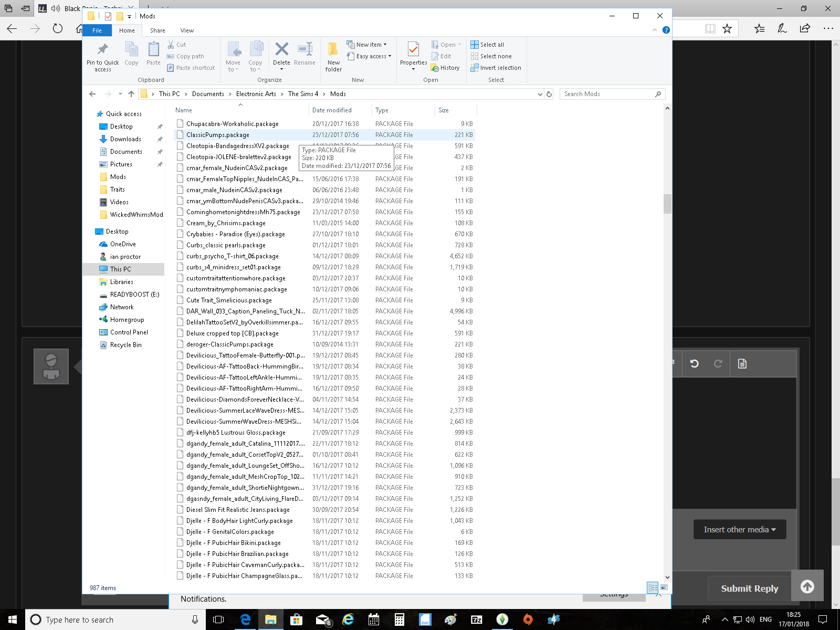Click Electronic Arts breadcrumb

(256, 94)
